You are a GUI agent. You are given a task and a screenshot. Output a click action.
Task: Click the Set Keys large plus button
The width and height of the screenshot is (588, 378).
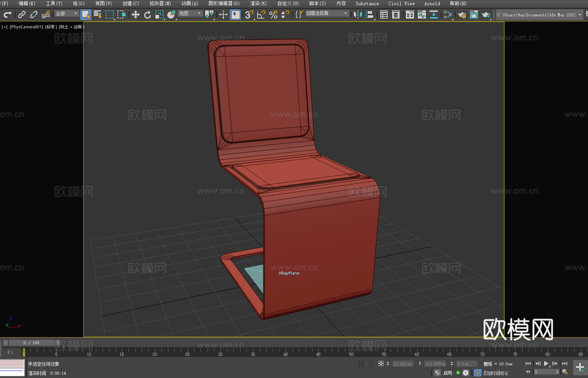coord(580,368)
